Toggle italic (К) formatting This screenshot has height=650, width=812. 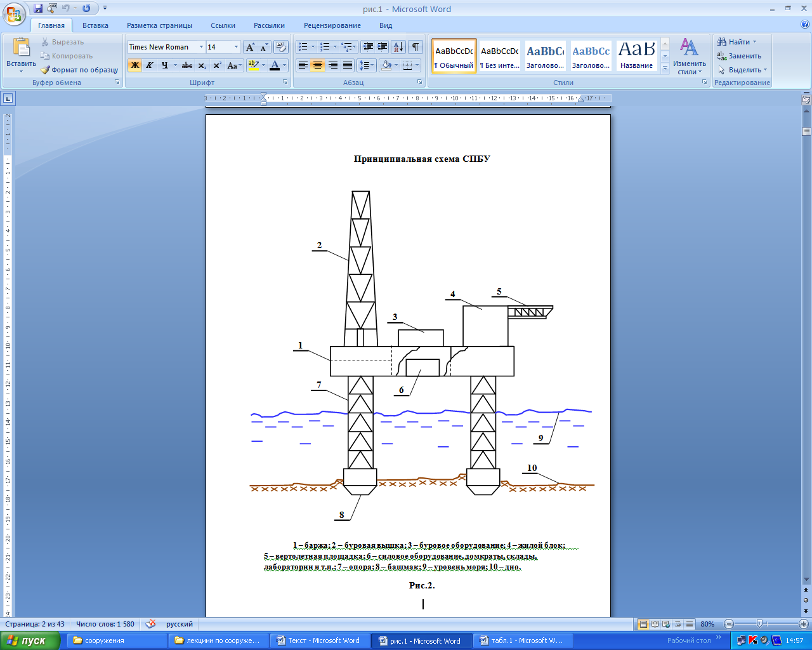150,65
